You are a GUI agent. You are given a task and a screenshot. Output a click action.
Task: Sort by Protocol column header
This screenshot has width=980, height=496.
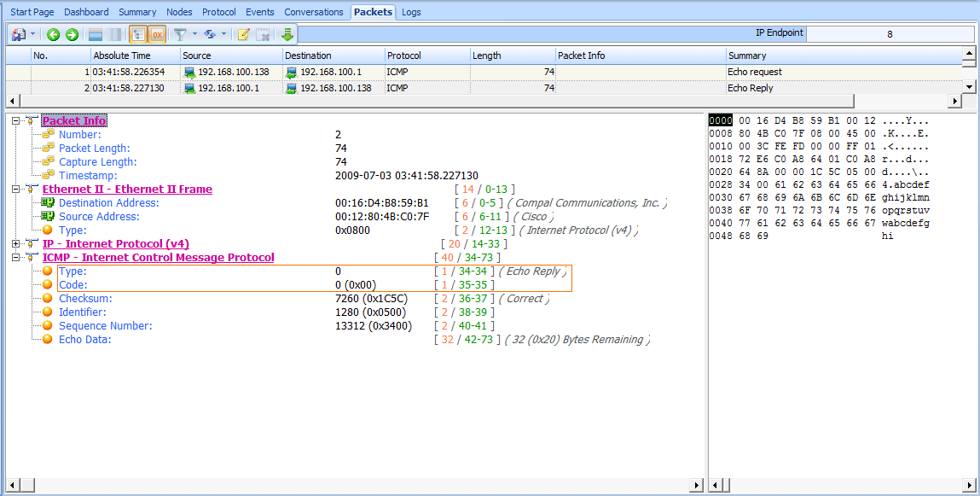[426, 55]
